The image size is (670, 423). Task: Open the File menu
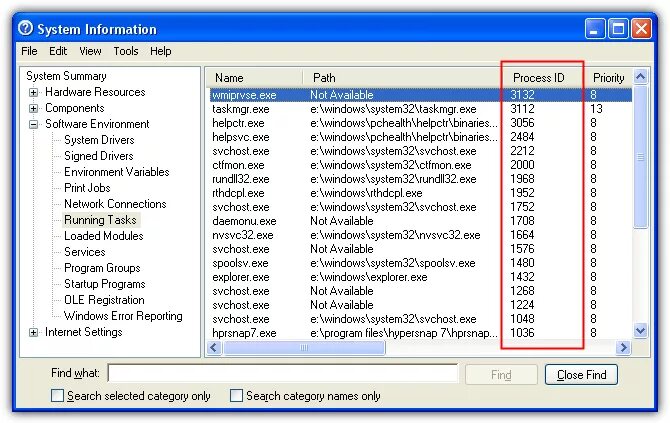coord(29,51)
